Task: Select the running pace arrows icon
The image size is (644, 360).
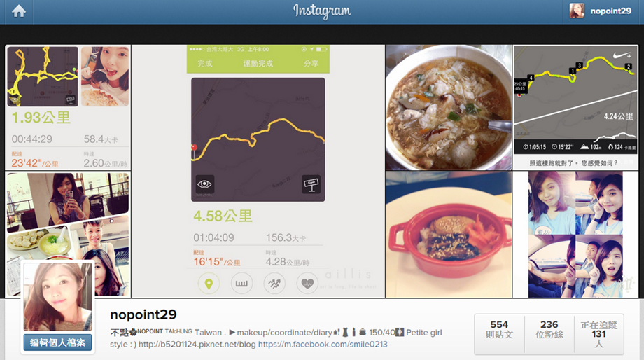Action: click(x=274, y=284)
